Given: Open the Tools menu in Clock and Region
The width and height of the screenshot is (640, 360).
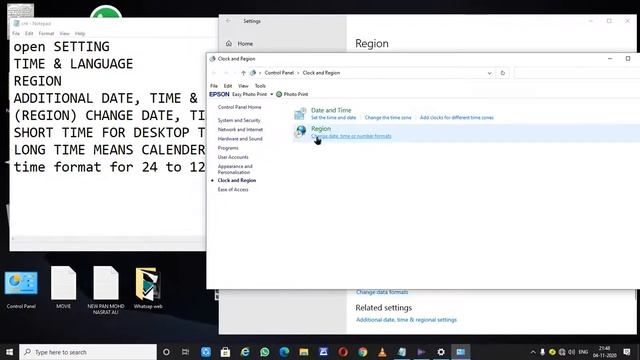Looking at the screenshot, I should (260, 86).
